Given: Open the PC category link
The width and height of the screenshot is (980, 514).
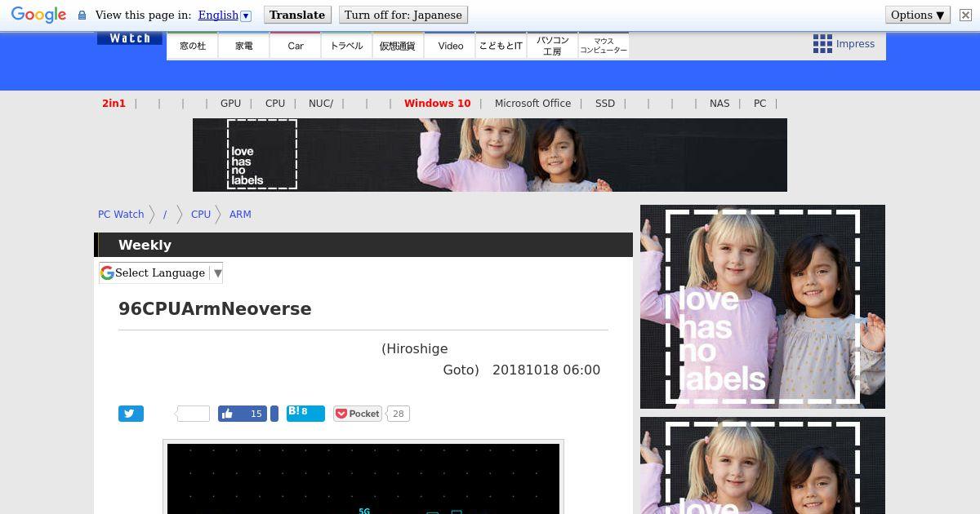Looking at the screenshot, I should (759, 104).
